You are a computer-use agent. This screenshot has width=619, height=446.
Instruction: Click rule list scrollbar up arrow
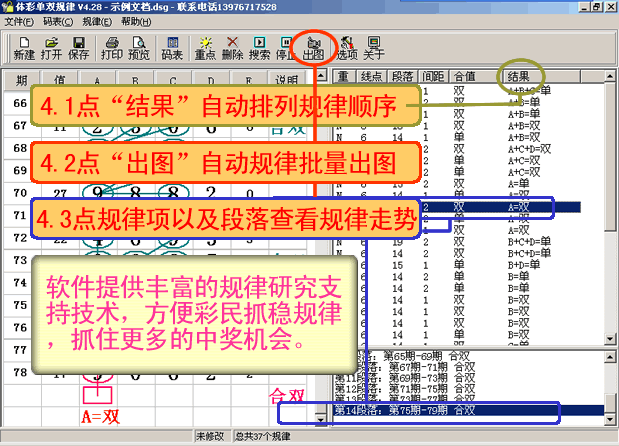(x=610, y=76)
